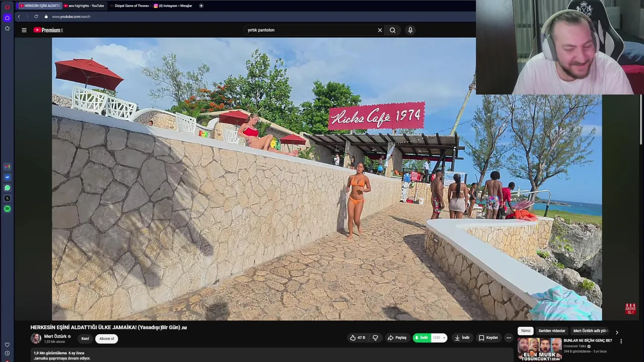Open the Mert Öztürk channel name link
This screenshot has width=644, height=362.
tap(55, 336)
